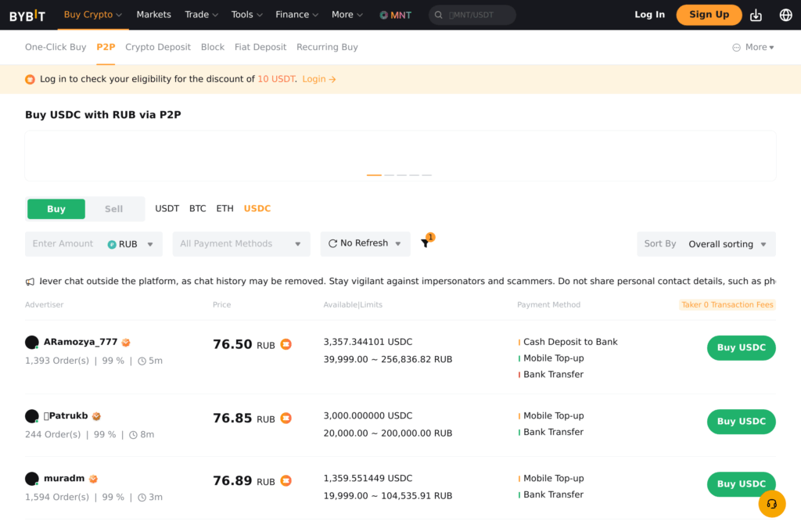This screenshot has height=532, width=801.
Task: Click the coupon icon beside 76.85 RUB
Action: pyautogui.click(x=286, y=418)
